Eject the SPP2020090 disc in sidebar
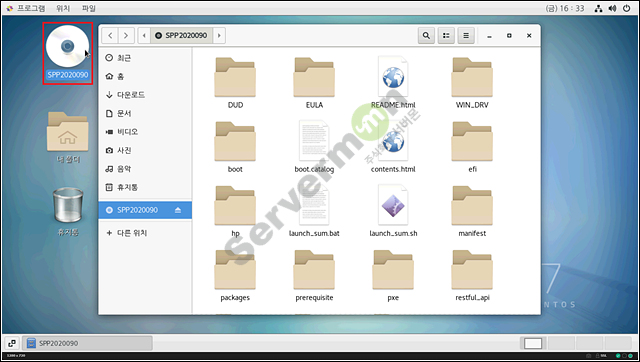 click(178, 210)
